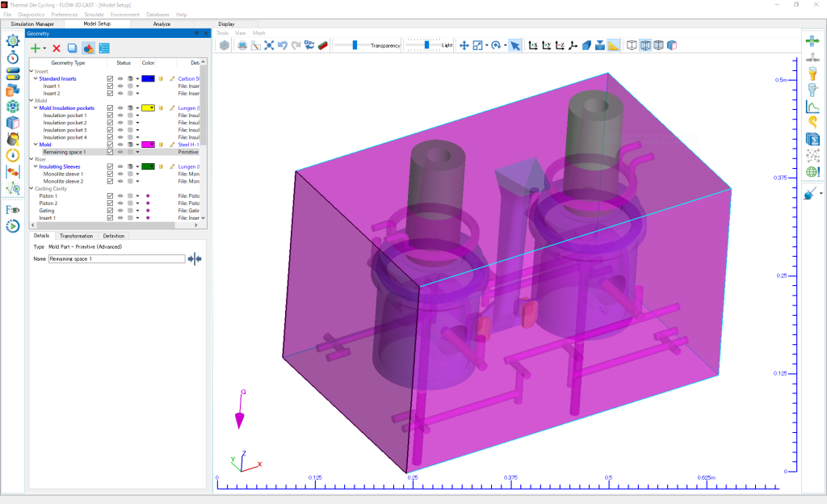The height and width of the screenshot is (504, 827).
Task: Click the undo view icon in the toolbar
Action: [x=283, y=45]
